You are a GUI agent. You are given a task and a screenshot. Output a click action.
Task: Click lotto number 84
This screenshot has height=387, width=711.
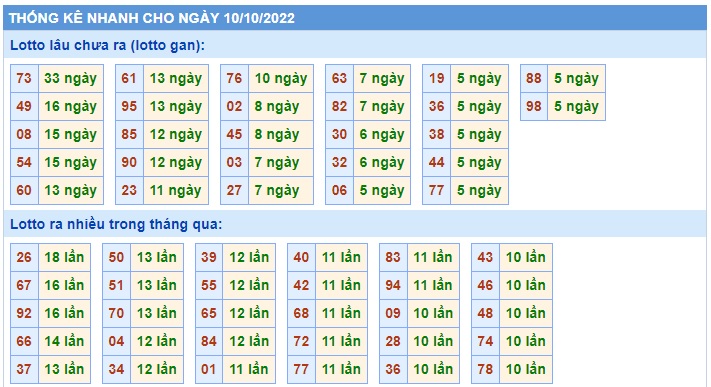(209, 342)
